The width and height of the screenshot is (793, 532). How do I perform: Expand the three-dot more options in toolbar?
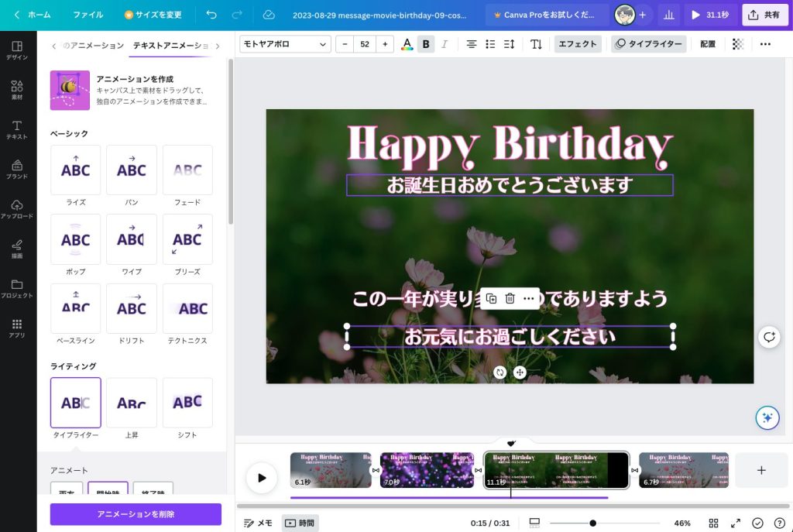[x=765, y=44]
